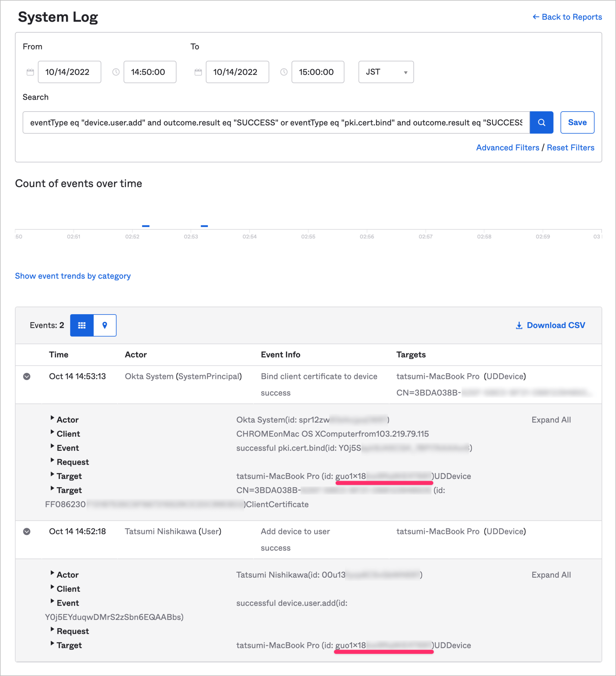Click the Download CSV download icon
The width and height of the screenshot is (616, 676).
click(519, 325)
